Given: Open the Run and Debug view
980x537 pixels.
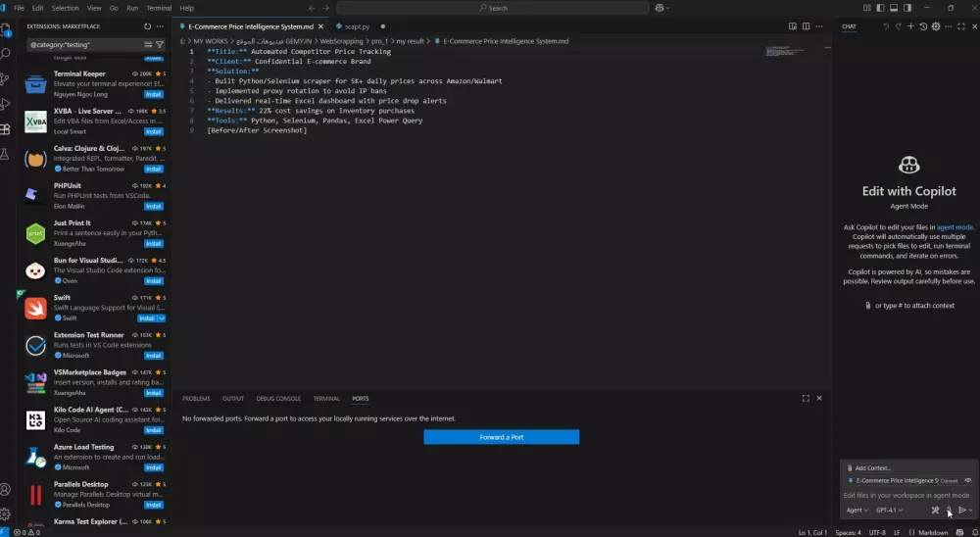Looking at the screenshot, I should click(x=6, y=104).
